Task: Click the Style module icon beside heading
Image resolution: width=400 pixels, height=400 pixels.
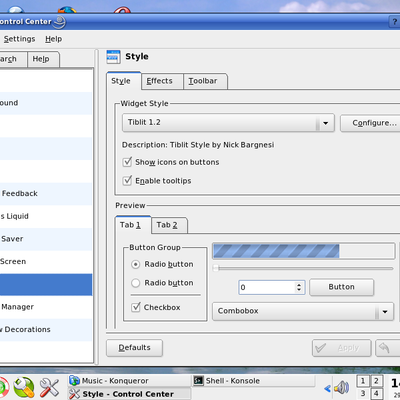Action: click(113, 57)
